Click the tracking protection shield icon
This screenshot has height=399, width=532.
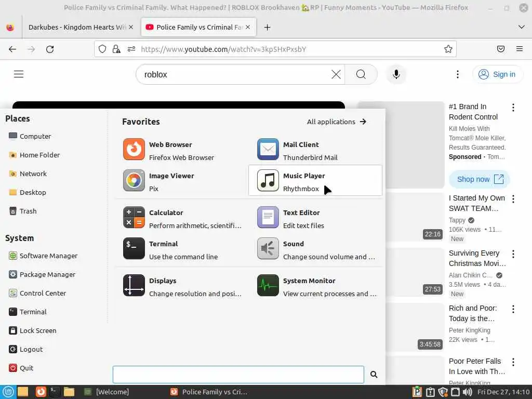(x=102, y=49)
